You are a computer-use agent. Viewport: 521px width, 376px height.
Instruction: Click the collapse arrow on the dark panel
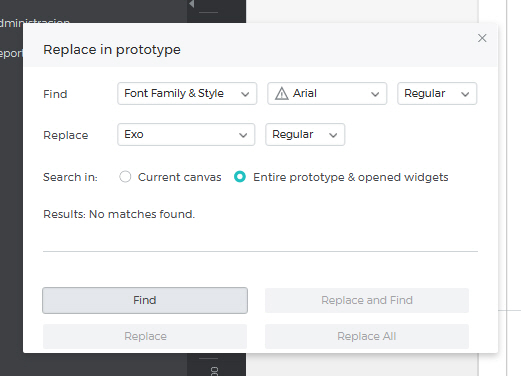(x=192, y=4)
